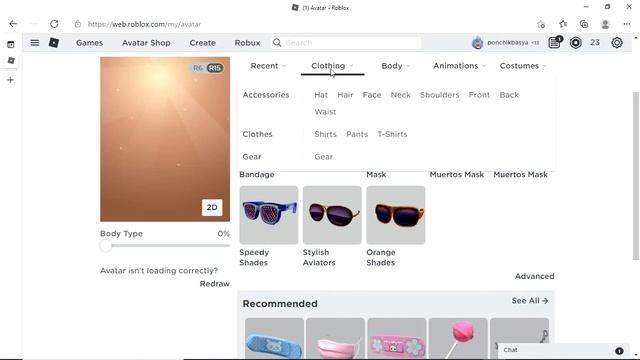Click See All recommended items

[529, 301]
